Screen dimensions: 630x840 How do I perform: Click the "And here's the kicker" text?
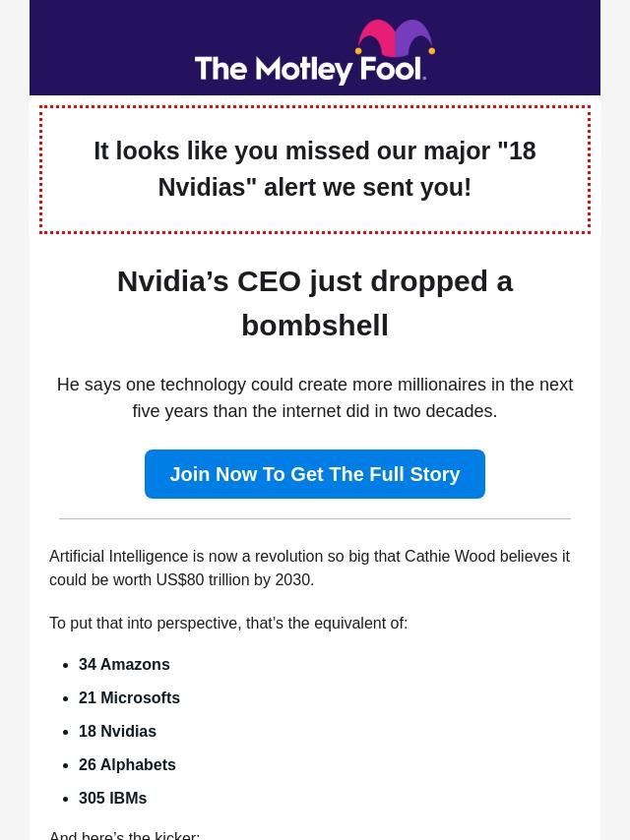(124, 834)
